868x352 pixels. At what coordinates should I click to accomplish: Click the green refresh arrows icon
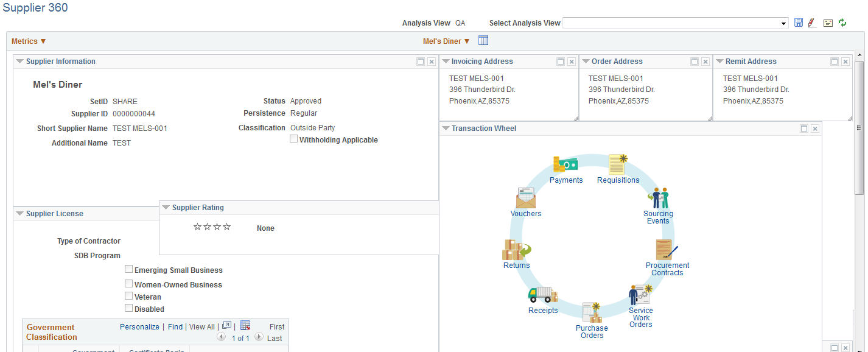click(842, 23)
